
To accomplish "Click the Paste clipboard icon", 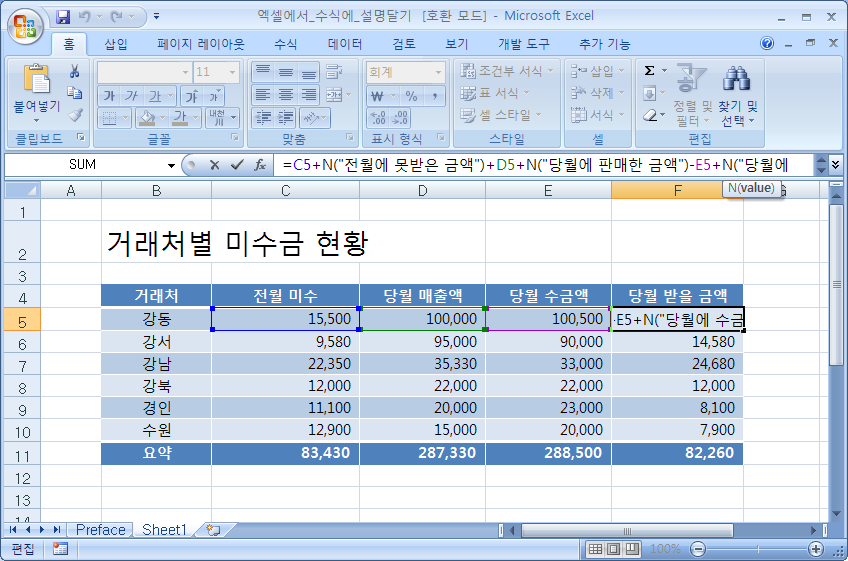I will (37, 79).
